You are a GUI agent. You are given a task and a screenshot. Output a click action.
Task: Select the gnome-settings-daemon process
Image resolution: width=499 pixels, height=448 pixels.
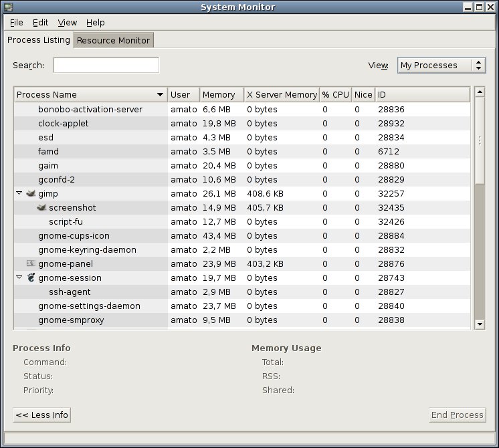242,306
